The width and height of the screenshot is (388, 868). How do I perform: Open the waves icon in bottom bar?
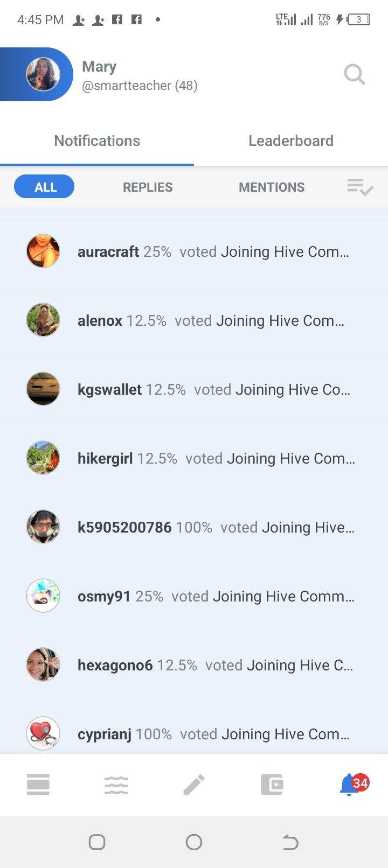click(116, 785)
